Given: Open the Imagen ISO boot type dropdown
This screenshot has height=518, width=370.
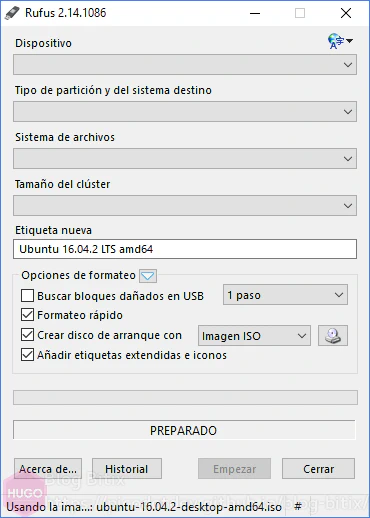Looking at the screenshot, I should pyautogui.click(x=254, y=336).
